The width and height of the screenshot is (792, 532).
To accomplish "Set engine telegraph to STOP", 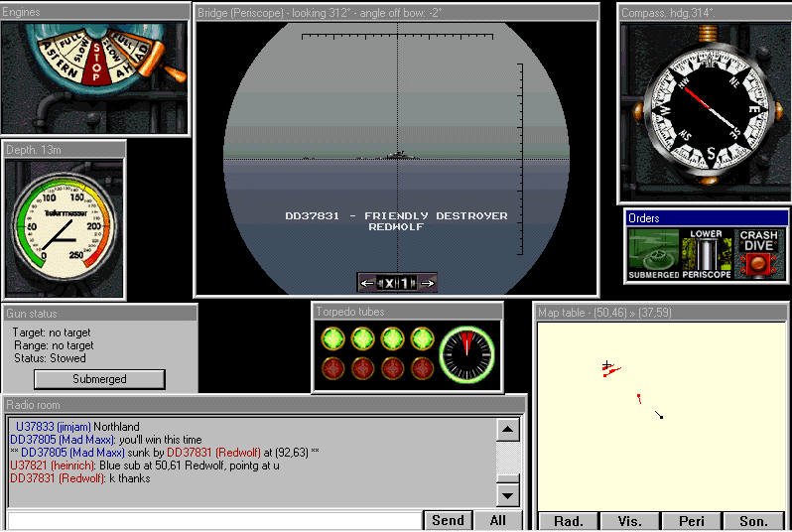I will (x=96, y=64).
